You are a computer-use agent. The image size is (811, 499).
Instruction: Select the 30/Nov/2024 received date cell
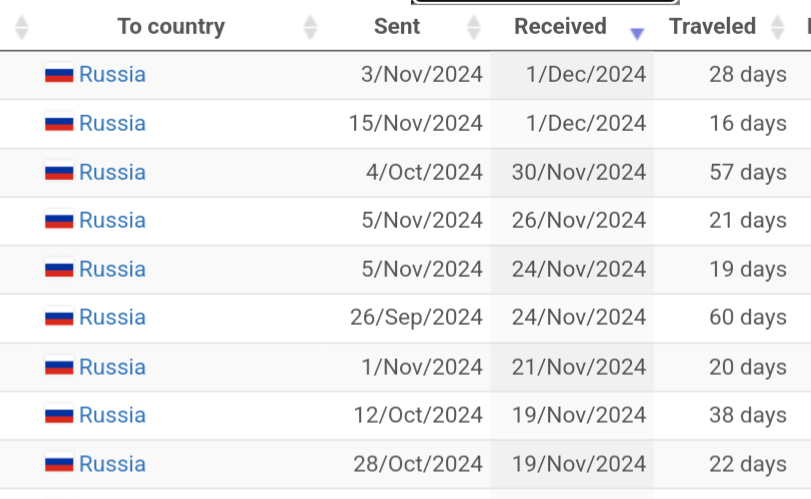point(579,172)
